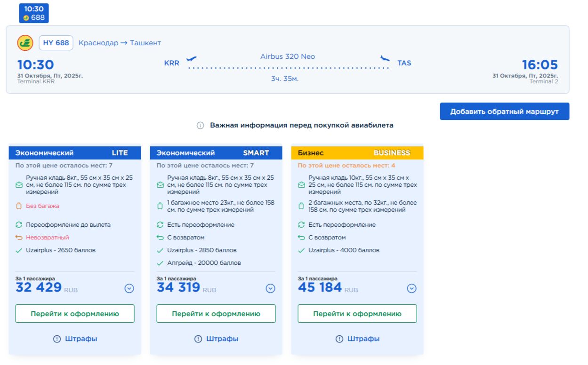
Task: Click the HY 688 flight number badge
Action: pos(56,43)
